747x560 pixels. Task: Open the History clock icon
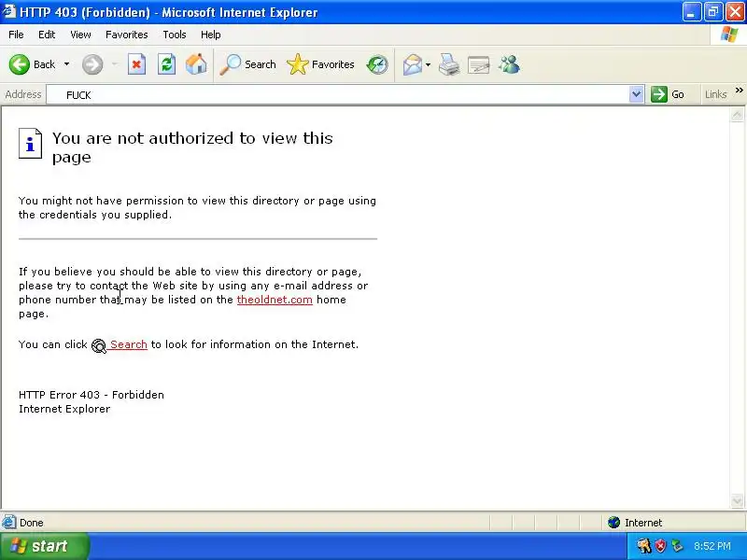(x=377, y=64)
